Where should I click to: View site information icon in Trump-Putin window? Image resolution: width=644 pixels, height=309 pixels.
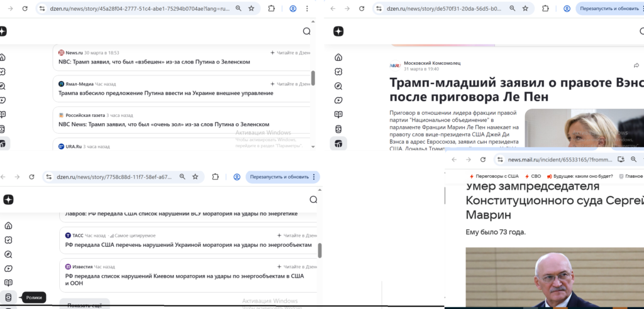pyautogui.click(x=42, y=8)
